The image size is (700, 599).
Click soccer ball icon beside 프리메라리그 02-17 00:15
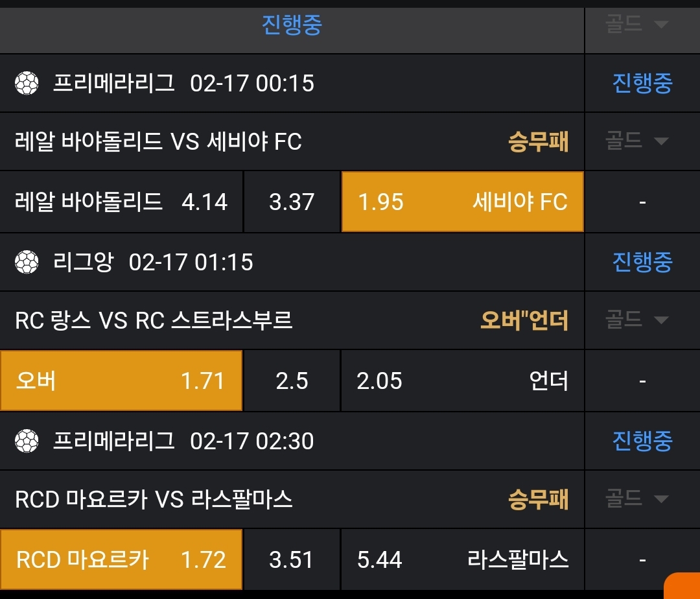click(x=27, y=83)
